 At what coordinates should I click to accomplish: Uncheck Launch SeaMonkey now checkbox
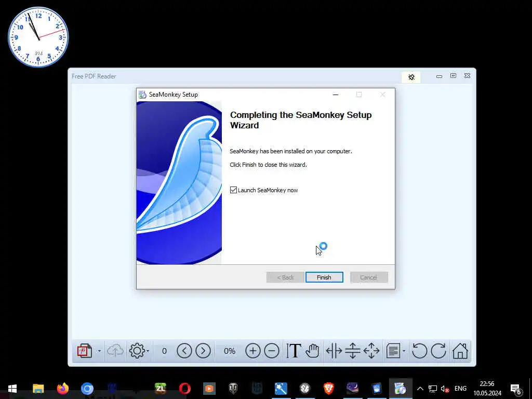point(233,190)
